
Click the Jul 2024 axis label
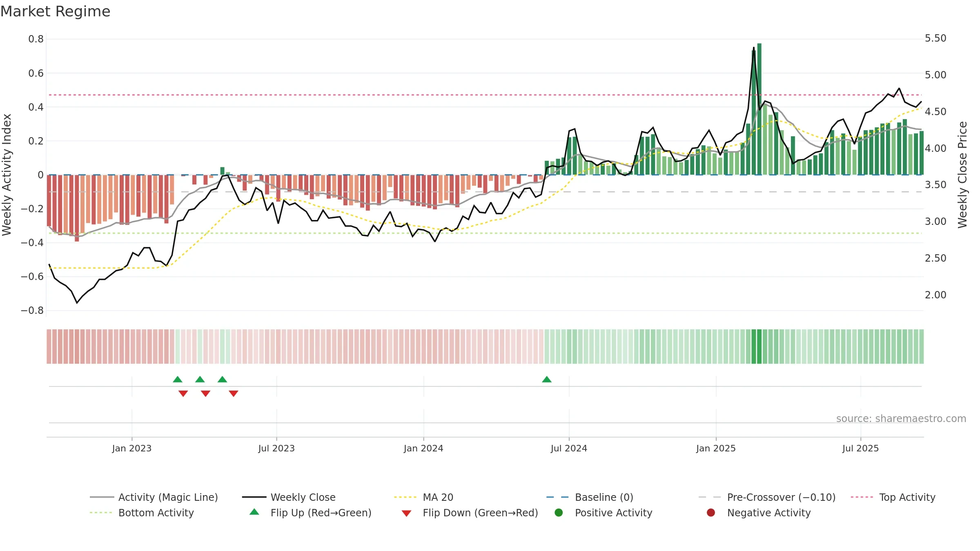pyautogui.click(x=569, y=448)
